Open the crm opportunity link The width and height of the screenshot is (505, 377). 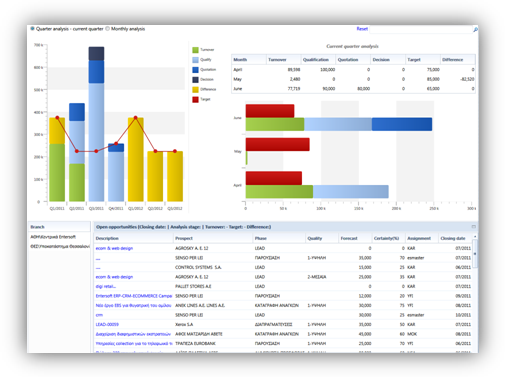[x=99, y=315]
